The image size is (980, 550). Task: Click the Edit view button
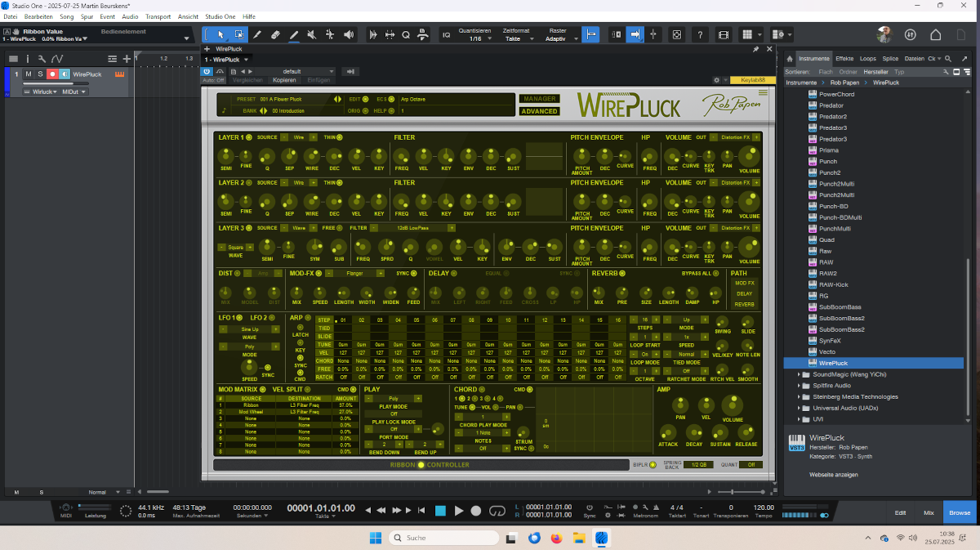coord(900,512)
